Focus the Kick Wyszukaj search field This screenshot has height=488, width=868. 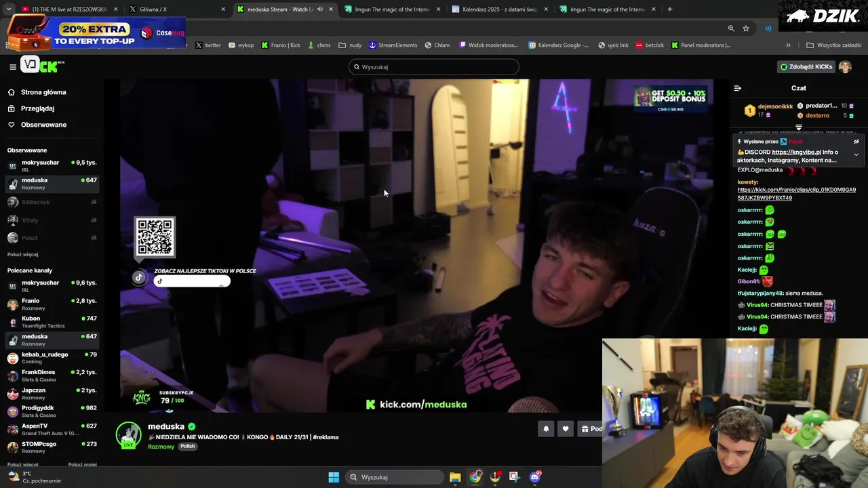pos(434,67)
